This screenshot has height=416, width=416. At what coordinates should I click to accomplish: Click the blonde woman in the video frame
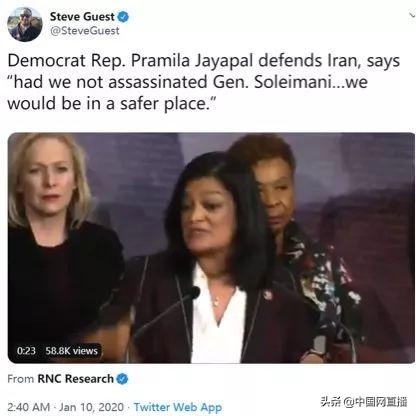click(58, 247)
